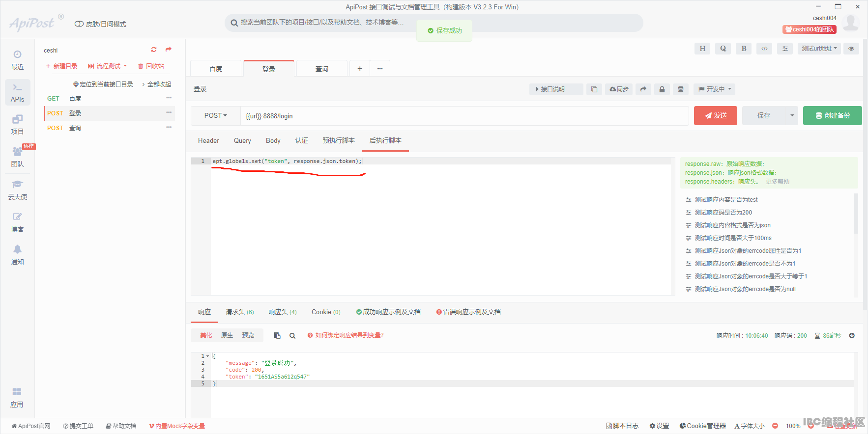This screenshot has height=434, width=868.
Task: Toggle the eye preview icon at top right
Action: [x=851, y=49]
